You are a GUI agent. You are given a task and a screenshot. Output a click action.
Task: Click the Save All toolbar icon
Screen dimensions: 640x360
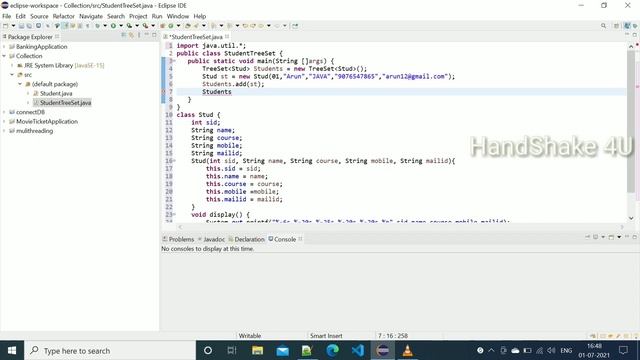coord(29,26)
